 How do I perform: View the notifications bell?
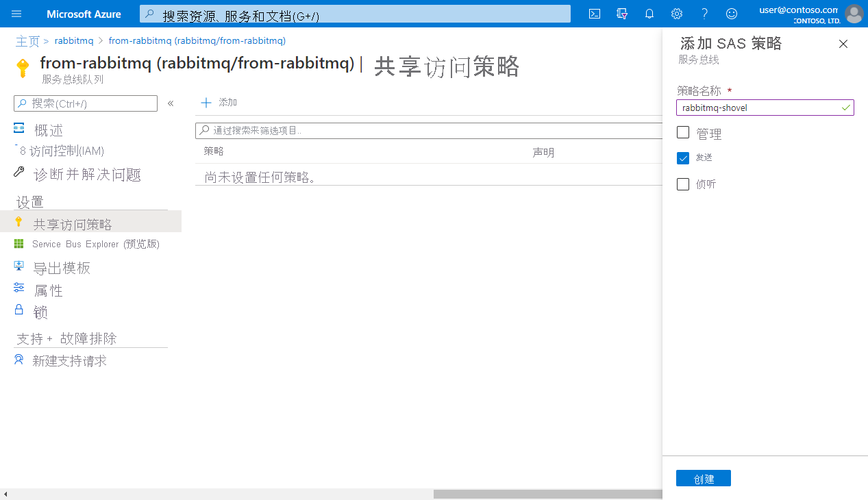click(649, 14)
